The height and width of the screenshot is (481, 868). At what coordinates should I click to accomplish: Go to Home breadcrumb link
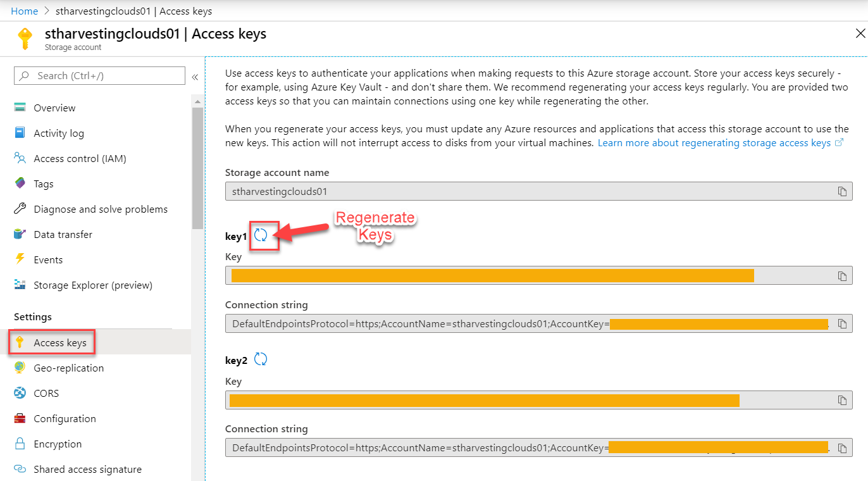[24, 11]
